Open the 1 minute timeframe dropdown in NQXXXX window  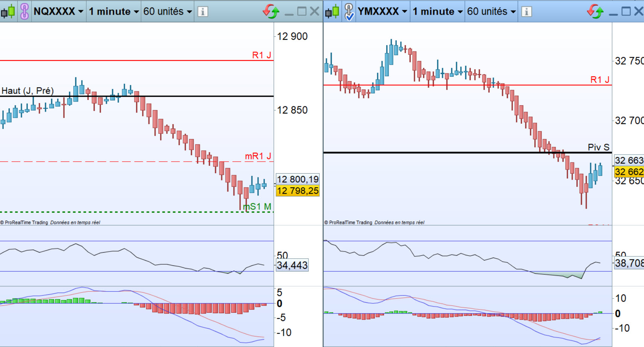click(x=114, y=12)
